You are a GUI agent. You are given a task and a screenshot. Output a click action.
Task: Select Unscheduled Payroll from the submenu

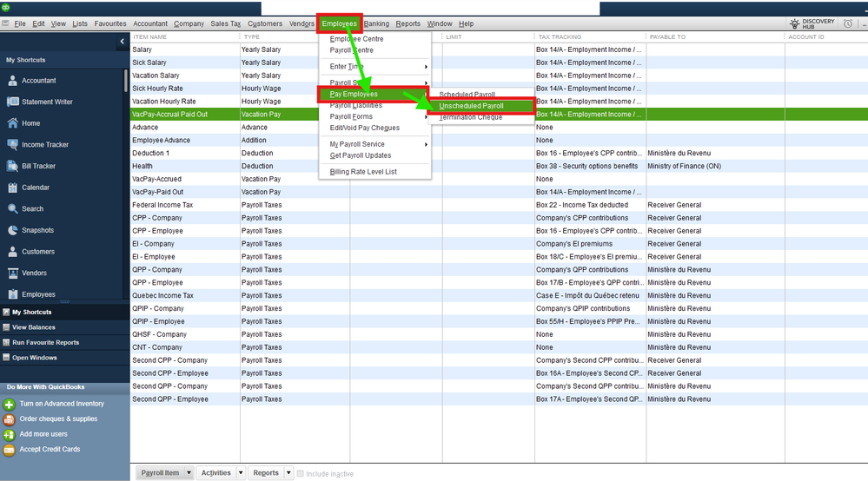click(471, 106)
